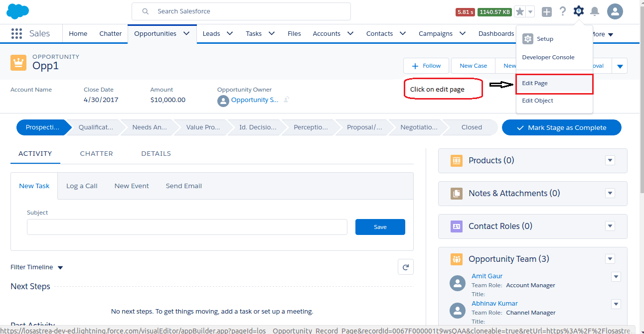This screenshot has height=334, width=644.
Task: Open the Contacts tab dropdown chevron
Action: point(403,33)
